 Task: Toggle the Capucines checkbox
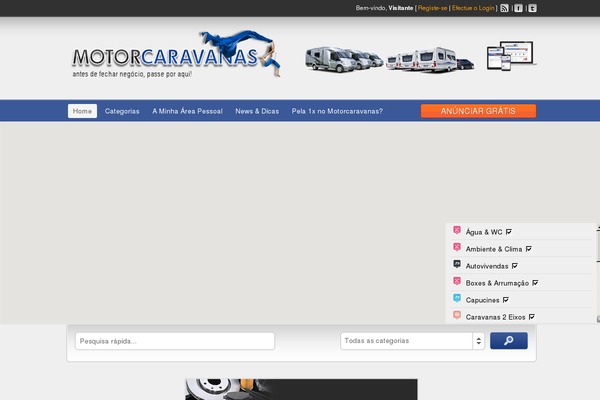(x=505, y=300)
